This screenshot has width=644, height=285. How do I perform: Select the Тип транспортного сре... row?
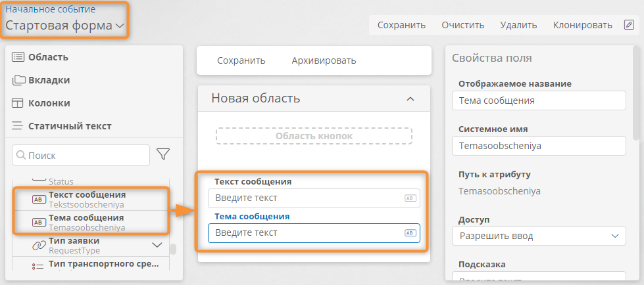(91, 264)
